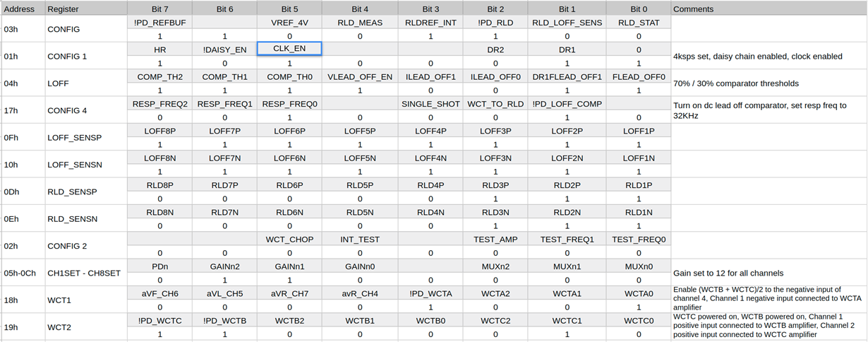This screenshot has width=868, height=342.
Task: Select address cell 19h
Action: point(23,327)
